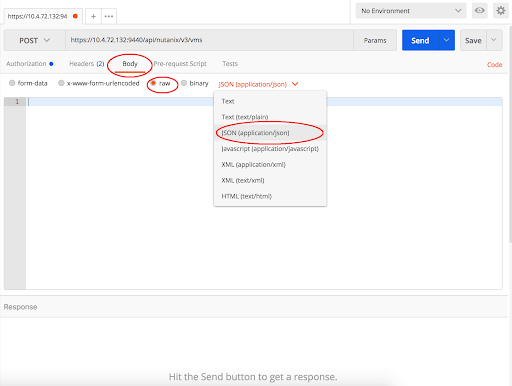Open the POST method dropdown
512x386 pixels.
(x=35, y=40)
